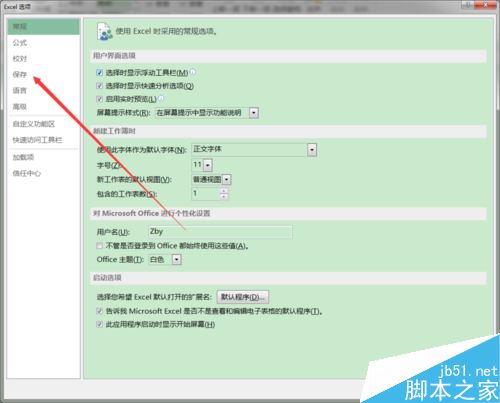Open the 语言 options category

coord(20,90)
